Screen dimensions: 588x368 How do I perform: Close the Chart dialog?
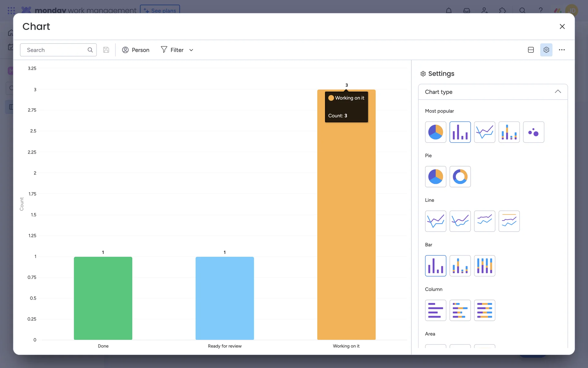point(562,27)
